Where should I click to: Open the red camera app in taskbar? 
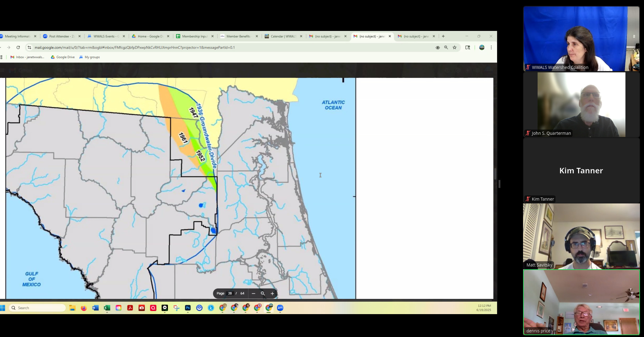coord(142,308)
